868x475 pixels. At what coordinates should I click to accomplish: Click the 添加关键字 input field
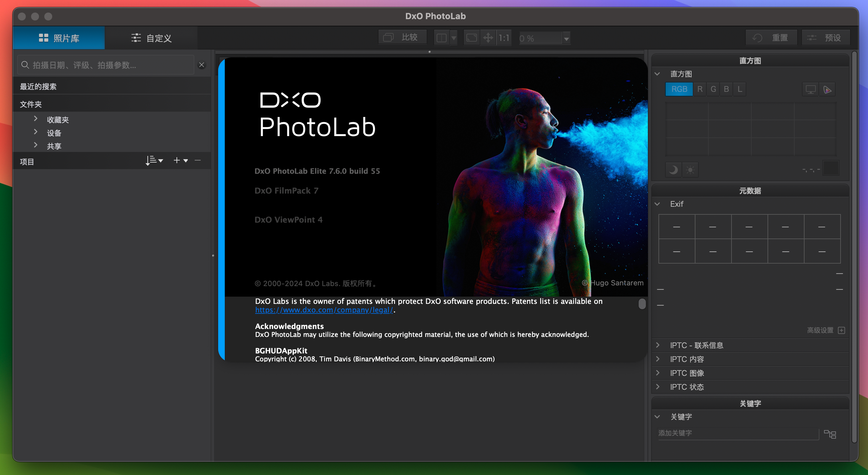tap(738, 433)
